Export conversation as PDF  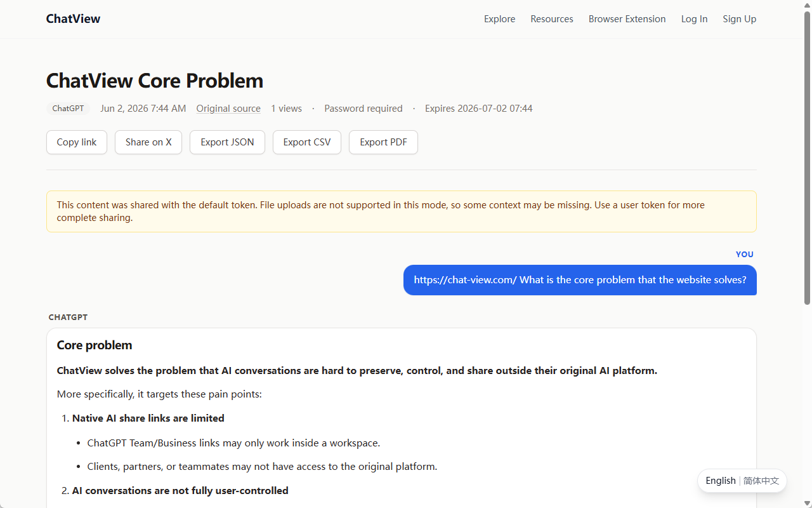[x=383, y=142]
